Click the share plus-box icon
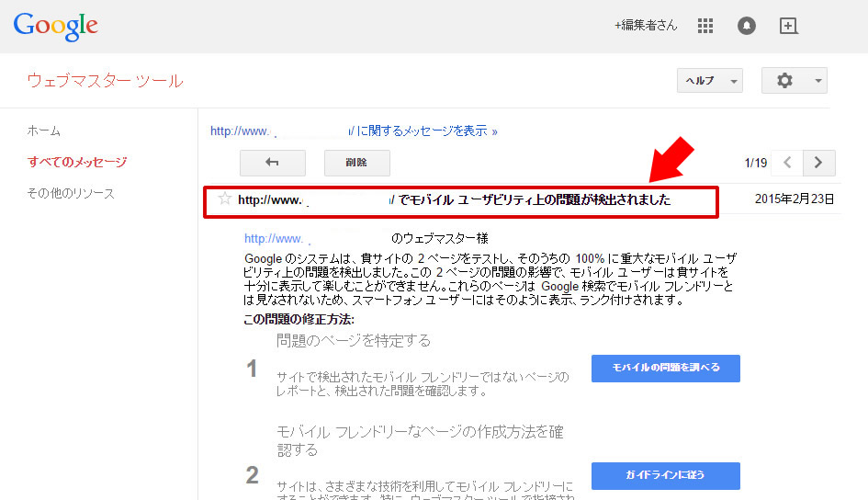Viewport: 868px width, 500px height. pyautogui.click(x=788, y=26)
